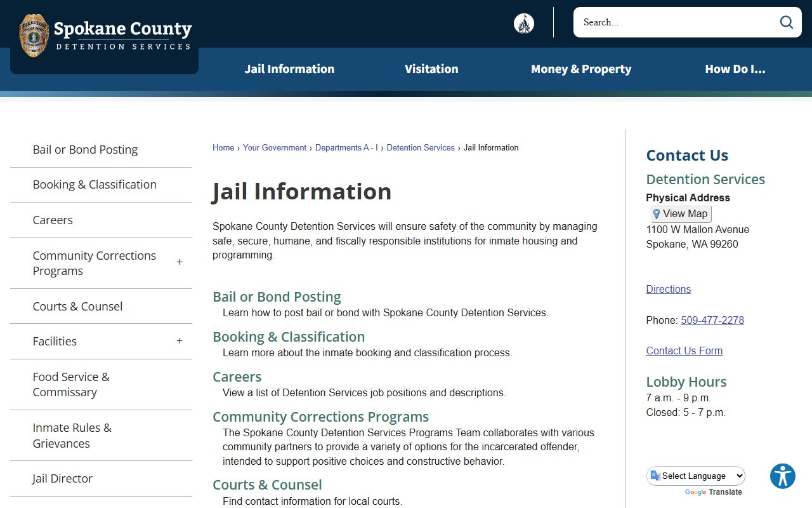Click the Lobby Hours heading

tap(686, 382)
